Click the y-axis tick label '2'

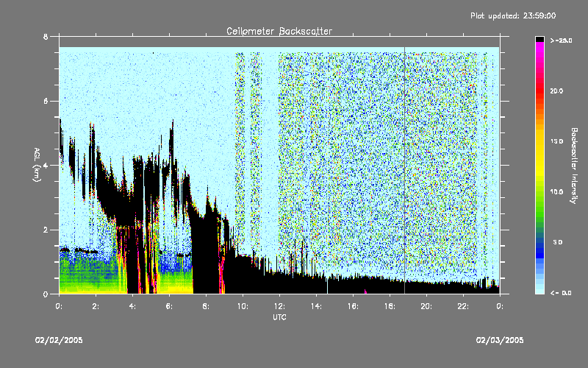coord(46,230)
